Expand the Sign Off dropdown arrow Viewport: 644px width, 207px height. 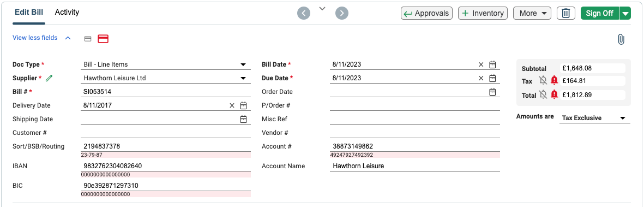625,13
